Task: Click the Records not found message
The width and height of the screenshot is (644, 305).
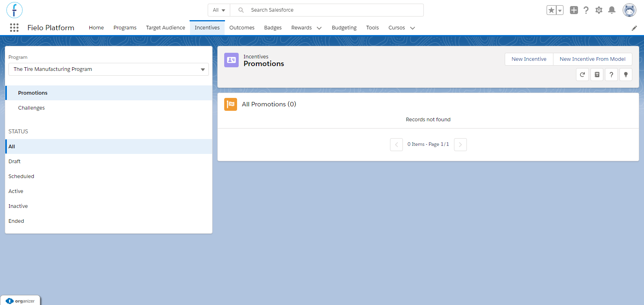Action: pos(428,120)
